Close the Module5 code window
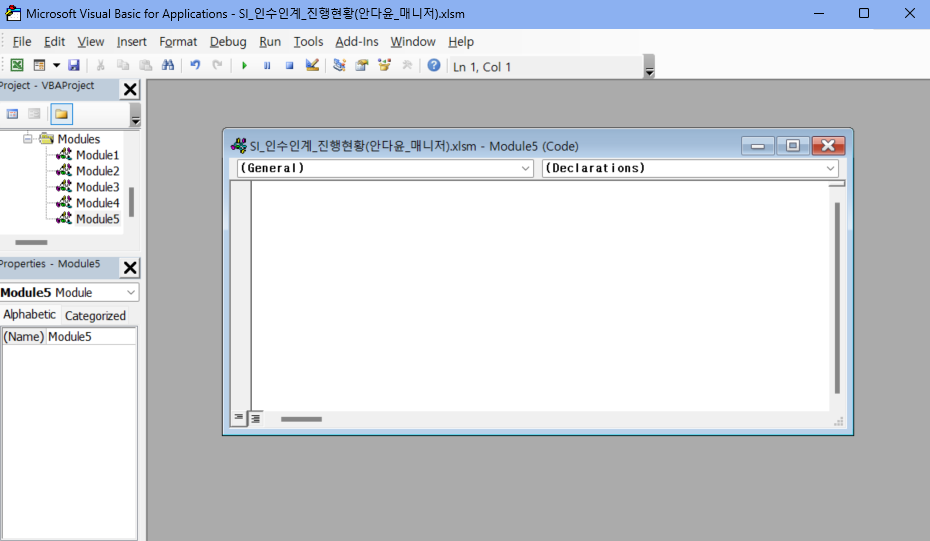This screenshot has width=930, height=541. click(x=828, y=146)
